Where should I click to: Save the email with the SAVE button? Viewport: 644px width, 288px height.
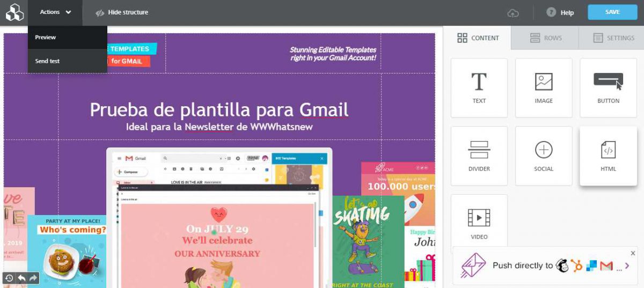[x=612, y=12]
